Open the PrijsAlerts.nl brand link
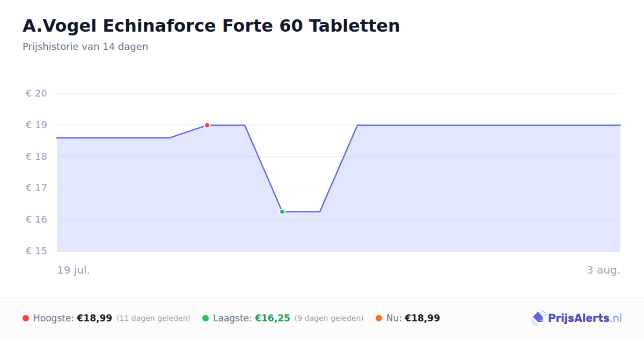 click(x=577, y=318)
